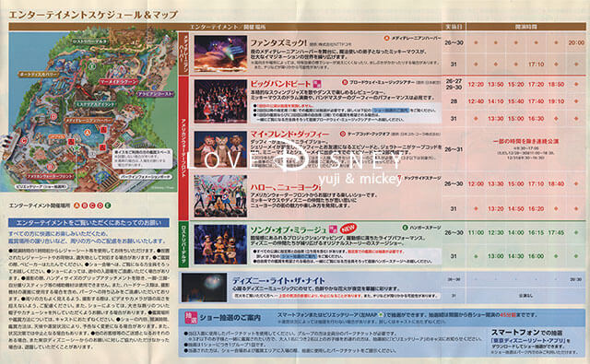This screenshot has width=590, height=364.
Task: Click the pink lottery icon beside ソング・オブ・ミラージュ title
Action: (333, 229)
